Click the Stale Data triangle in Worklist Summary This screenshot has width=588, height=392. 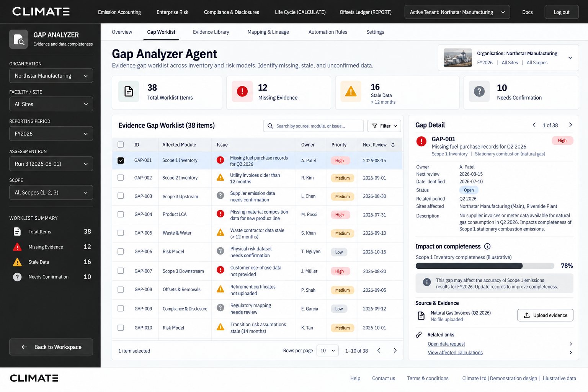(17, 262)
